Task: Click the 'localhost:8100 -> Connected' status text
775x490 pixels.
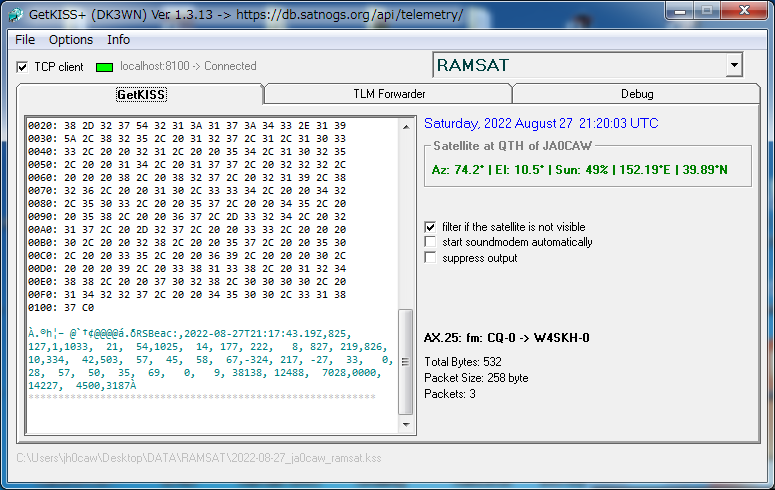Action: [x=188, y=66]
